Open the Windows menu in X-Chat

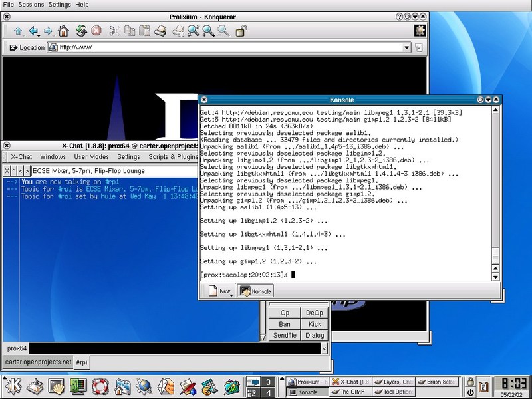53,157
